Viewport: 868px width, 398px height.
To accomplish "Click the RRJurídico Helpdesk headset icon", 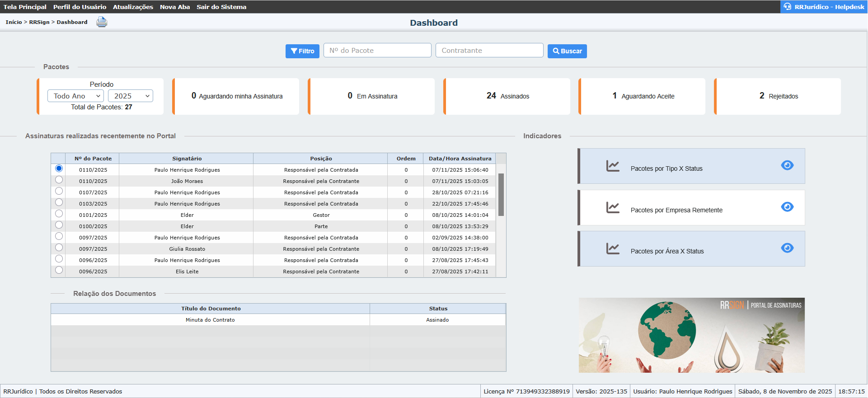I will pos(788,7).
